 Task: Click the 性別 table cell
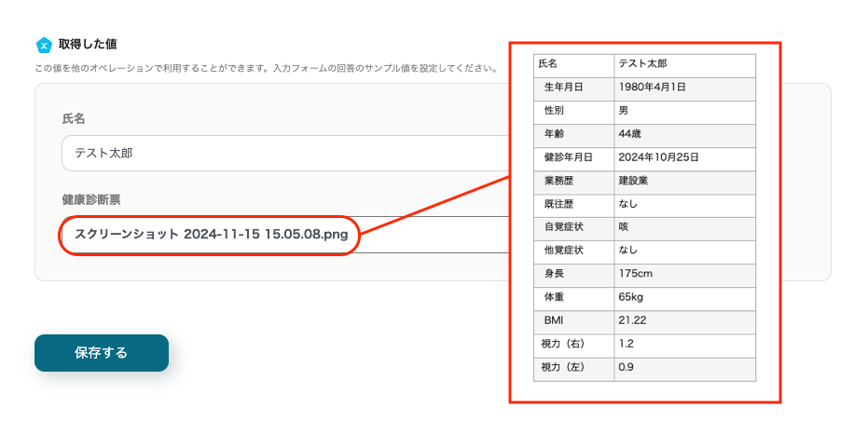[x=574, y=113]
